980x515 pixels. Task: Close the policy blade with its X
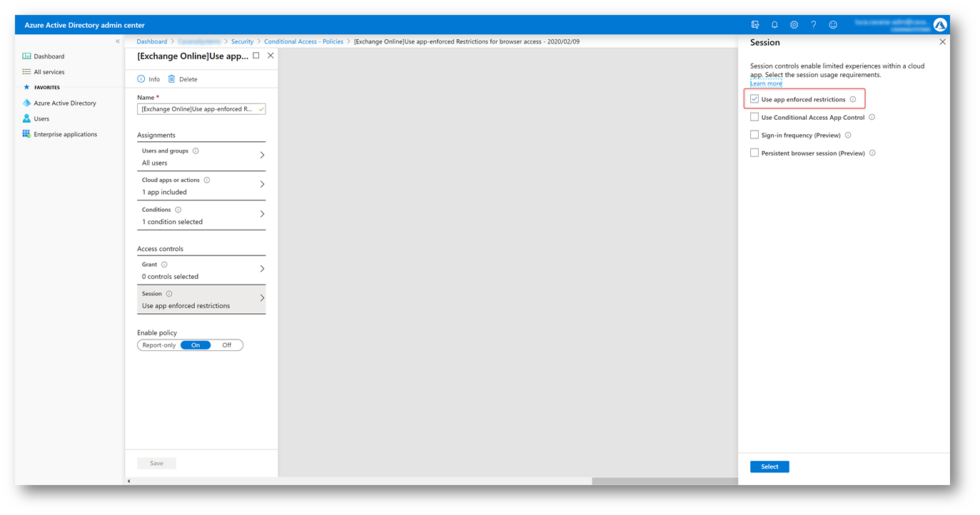271,55
